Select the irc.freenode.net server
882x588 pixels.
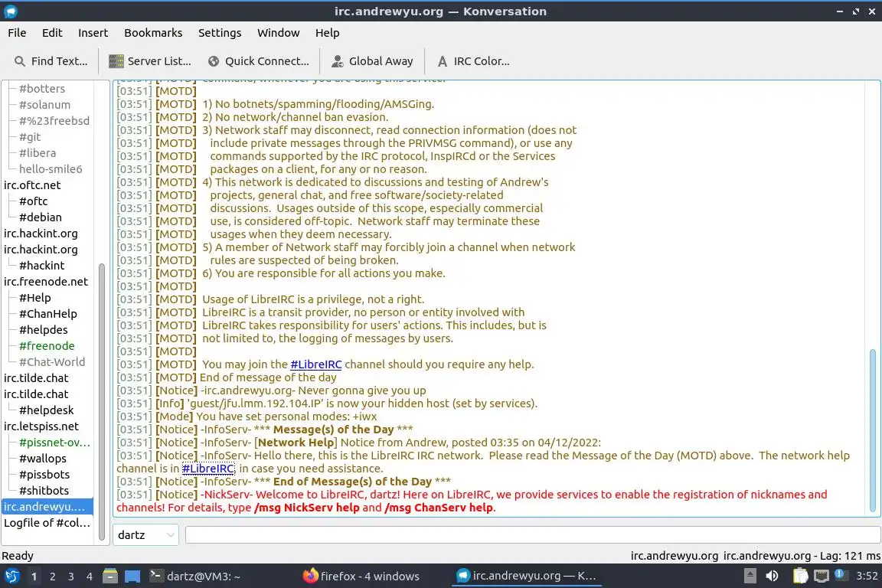click(x=46, y=281)
